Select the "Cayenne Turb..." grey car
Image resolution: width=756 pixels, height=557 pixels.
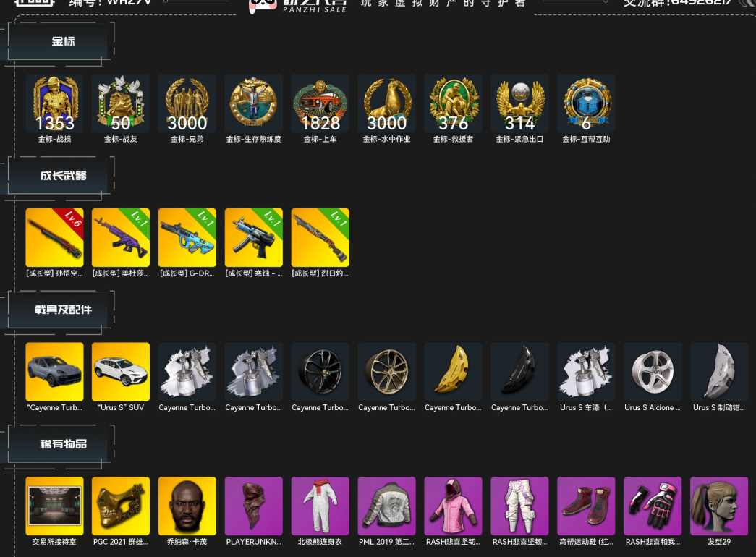pos(54,371)
